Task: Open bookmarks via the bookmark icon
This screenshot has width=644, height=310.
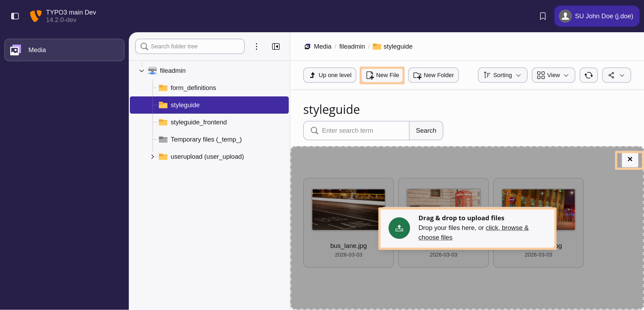Action: (543, 16)
